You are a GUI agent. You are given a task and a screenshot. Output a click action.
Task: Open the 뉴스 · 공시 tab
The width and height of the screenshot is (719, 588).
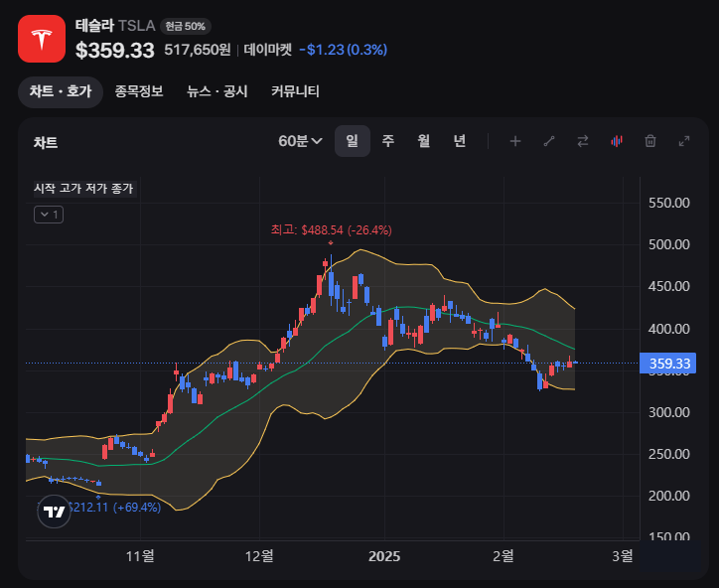[216, 91]
